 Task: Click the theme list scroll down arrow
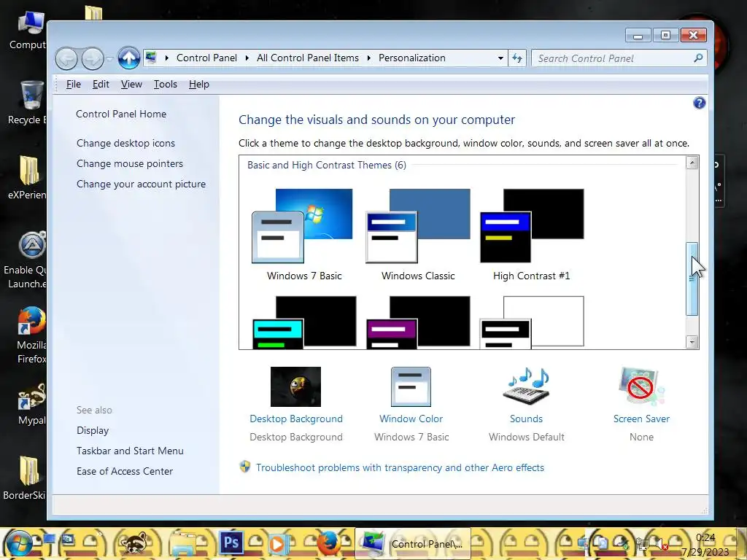coord(692,342)
